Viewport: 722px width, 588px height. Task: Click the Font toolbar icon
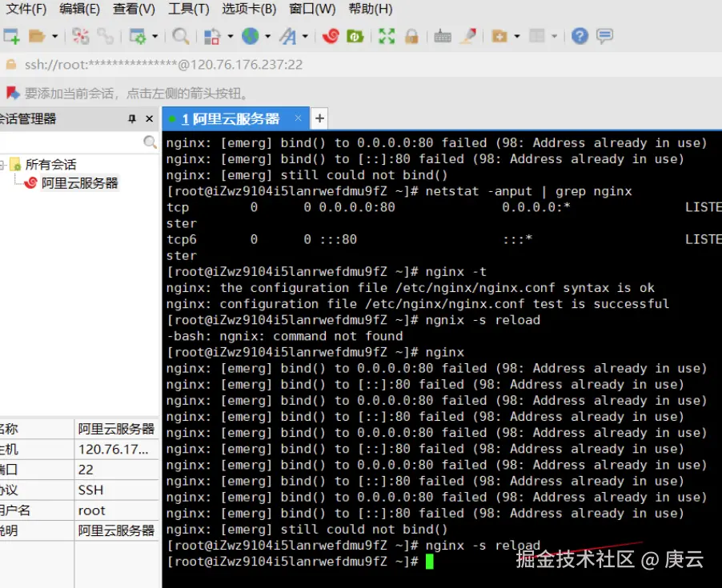tap(288, 36)
